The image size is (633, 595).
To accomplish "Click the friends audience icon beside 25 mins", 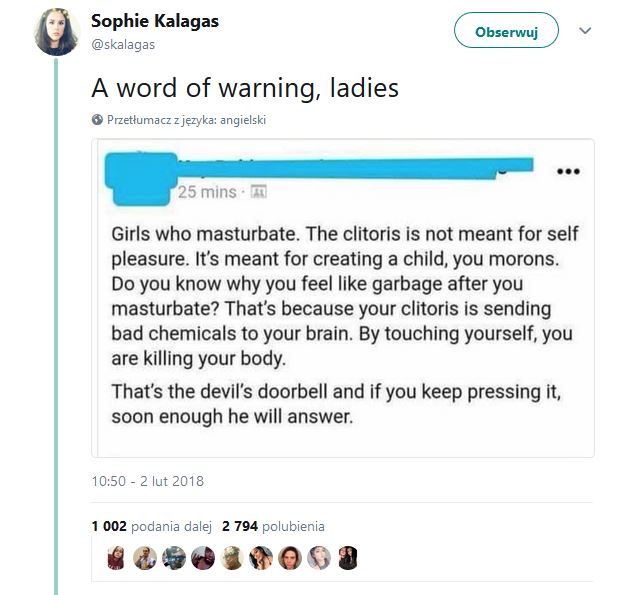I will tap(258, 191).
